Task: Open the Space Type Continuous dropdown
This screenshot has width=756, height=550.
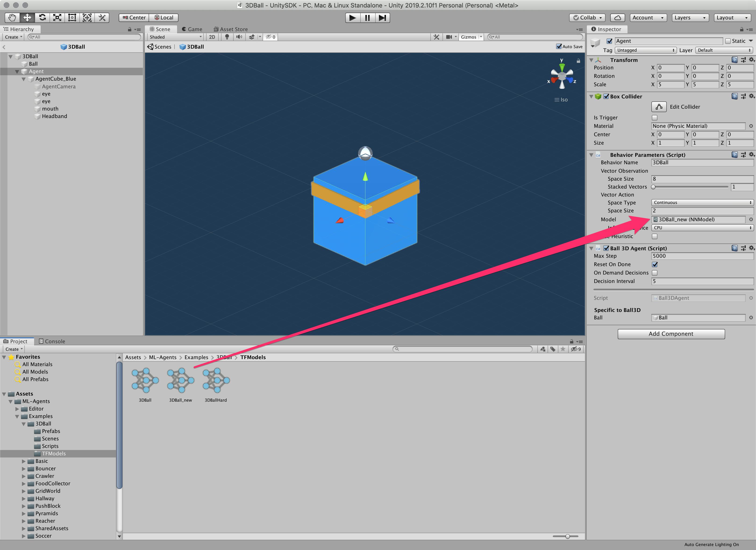Action: 702,203
